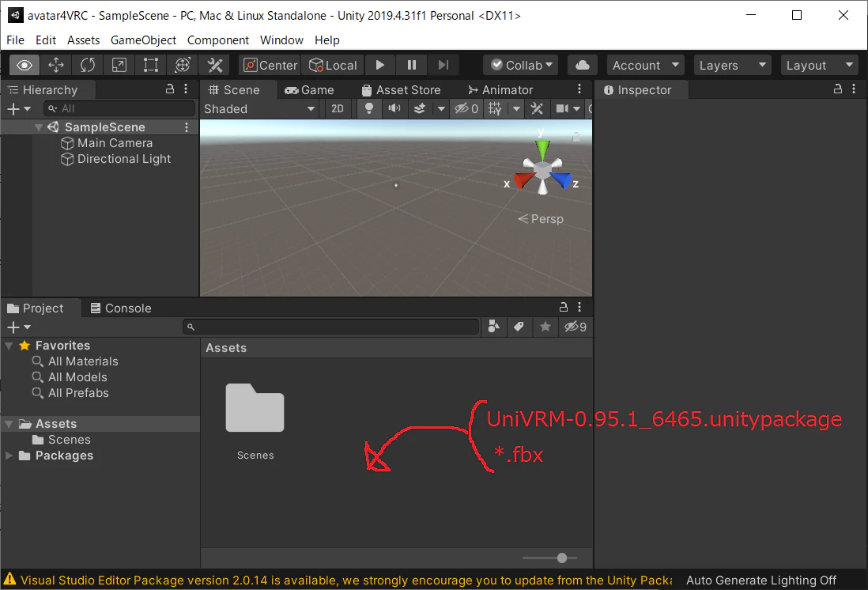Select the Rect tool
Image resolution: width=868 pixels, height=590 pixels.
pyautogui.click(x=150, y=66)
